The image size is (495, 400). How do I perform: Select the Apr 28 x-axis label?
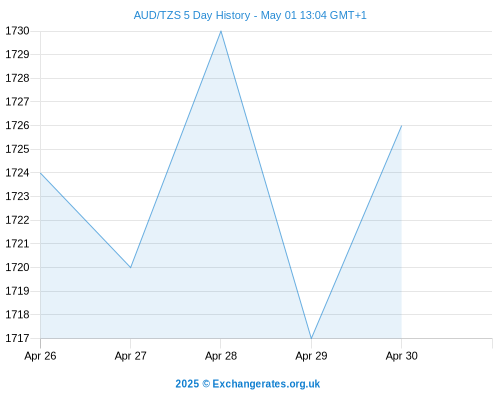(x=221, y=356)
